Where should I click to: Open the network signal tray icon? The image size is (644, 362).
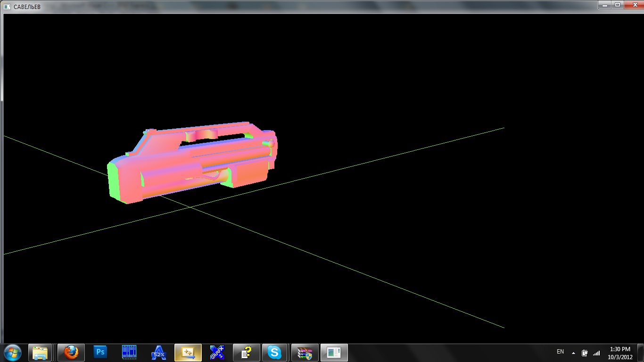596,353
